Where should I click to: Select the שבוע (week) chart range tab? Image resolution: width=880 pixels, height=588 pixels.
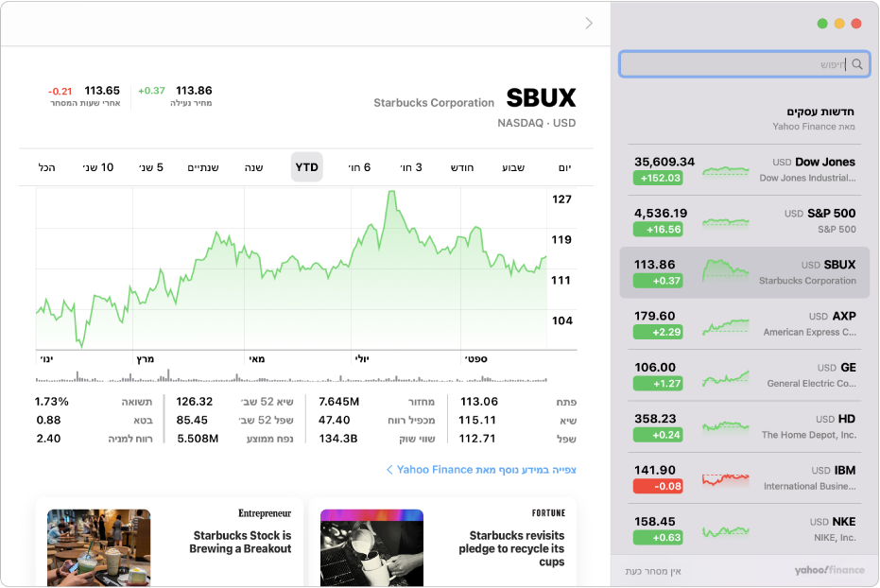tap(513, 167)
